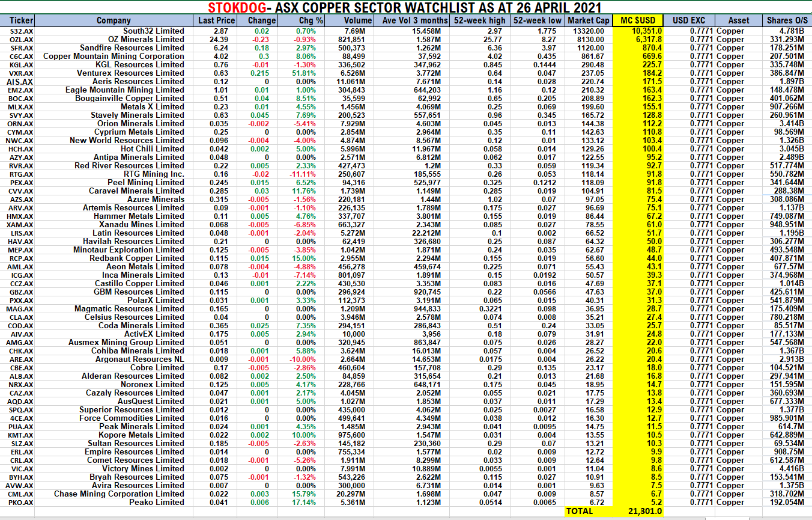Click the Last Price column header
The width and height of the screenshot is (812, 520).
217,20
